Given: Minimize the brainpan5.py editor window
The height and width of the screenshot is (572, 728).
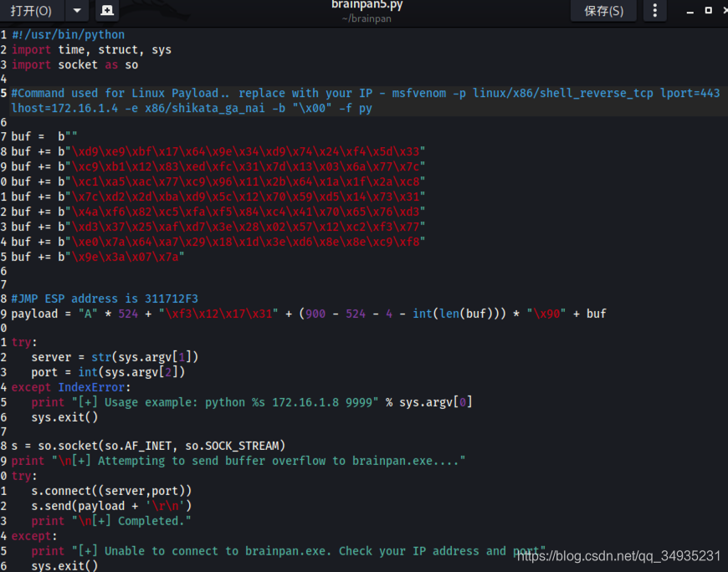Looking at the screenshot, I should (690, 11).
